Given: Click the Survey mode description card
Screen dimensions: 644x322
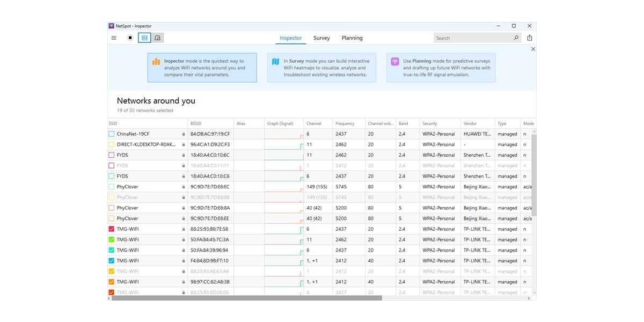Looking at the screenshot, I should click(x=321, y=68).
